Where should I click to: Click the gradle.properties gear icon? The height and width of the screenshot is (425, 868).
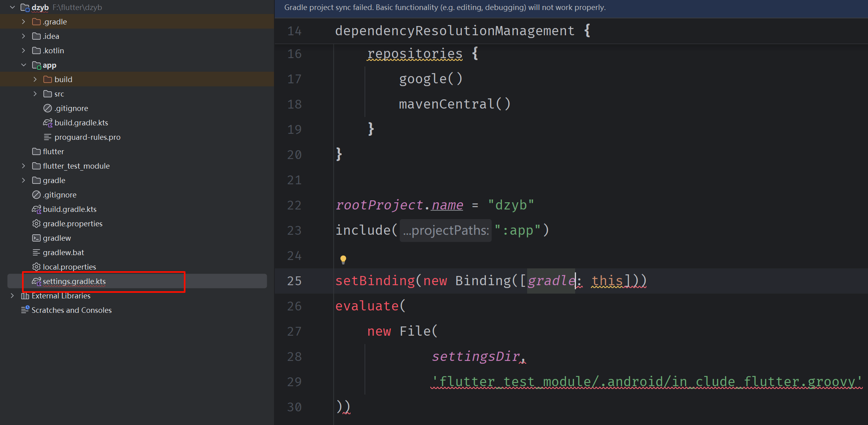click(x=36, y=224)
